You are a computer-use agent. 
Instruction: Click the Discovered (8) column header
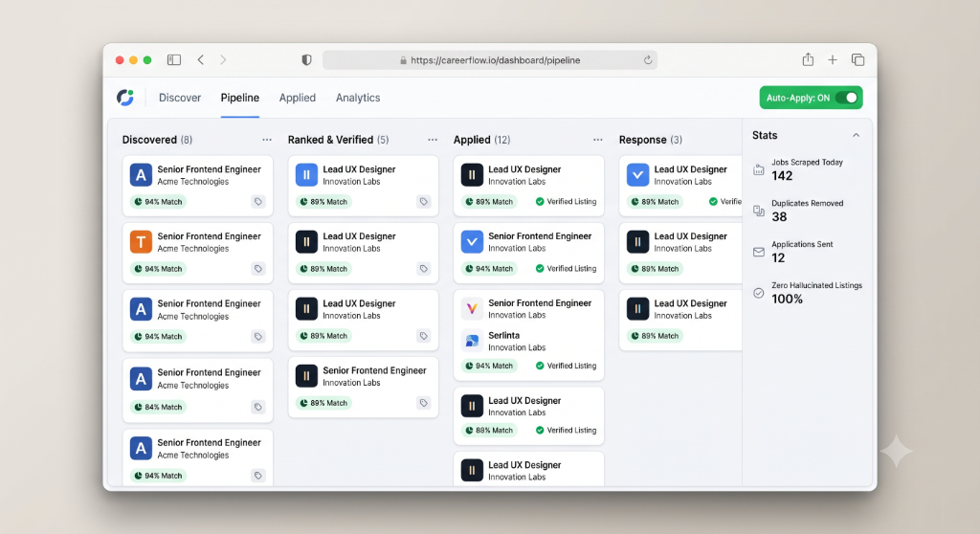(x=158, y=140)
